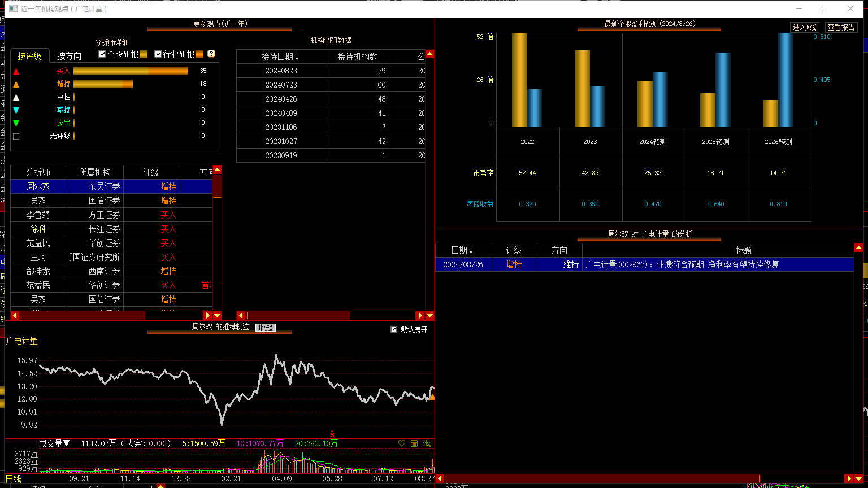Select the 按评级 tab

coord(29,56)
